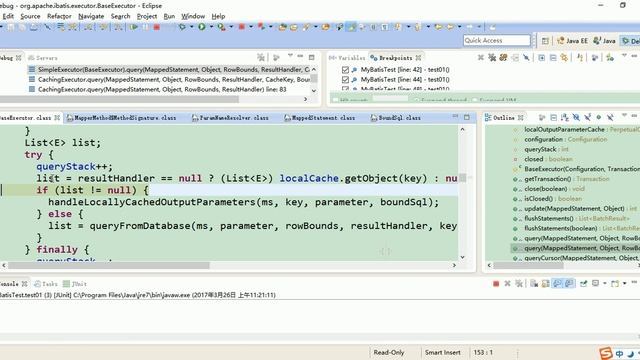Open the Source menu
Viewport: 640px width, 360px height.
point(30,16)
